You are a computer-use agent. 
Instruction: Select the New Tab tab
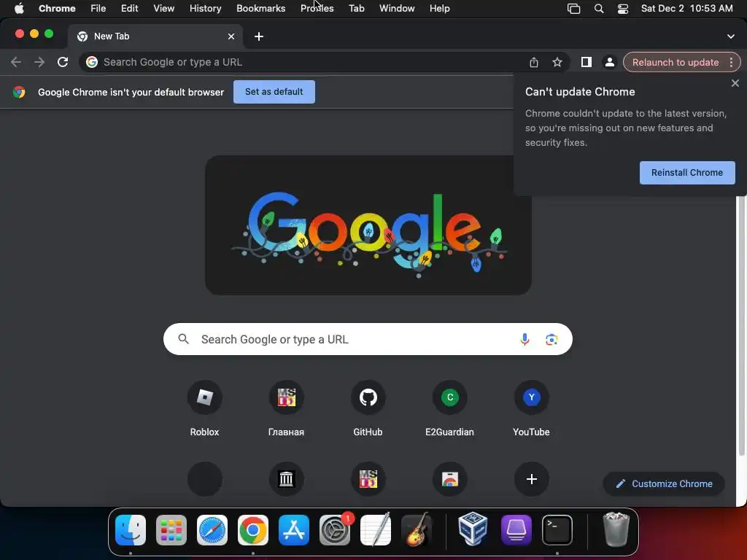point(155,36)
